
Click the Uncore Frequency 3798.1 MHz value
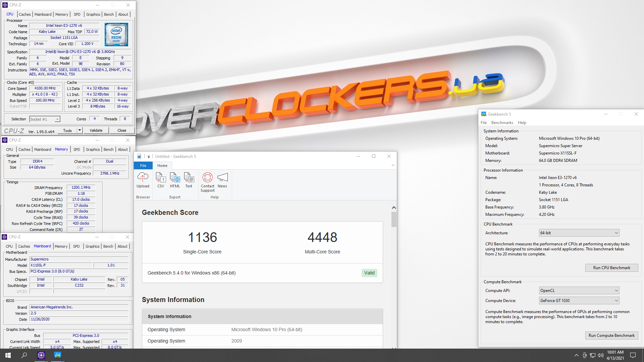[x=110, y=173]
